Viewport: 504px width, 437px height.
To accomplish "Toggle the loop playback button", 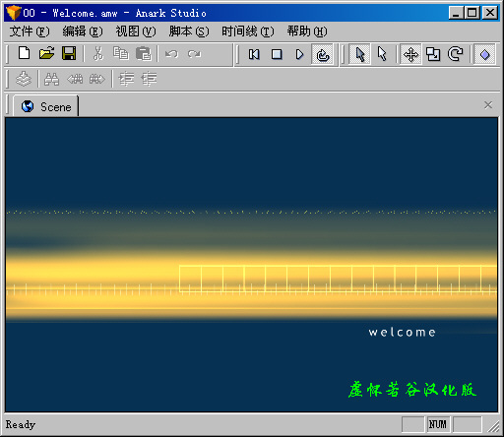I will tap(322, 54).
